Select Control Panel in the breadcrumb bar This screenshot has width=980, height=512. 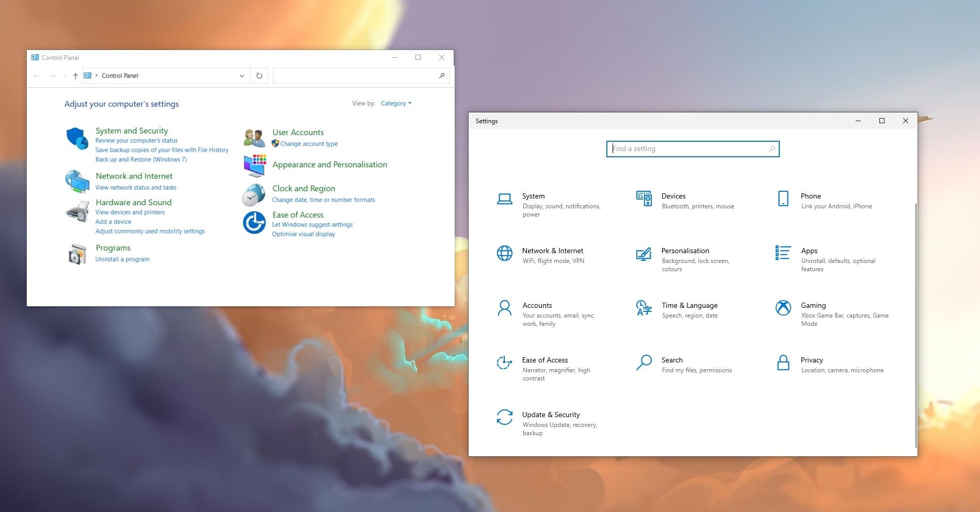click(x=119, y=75)
